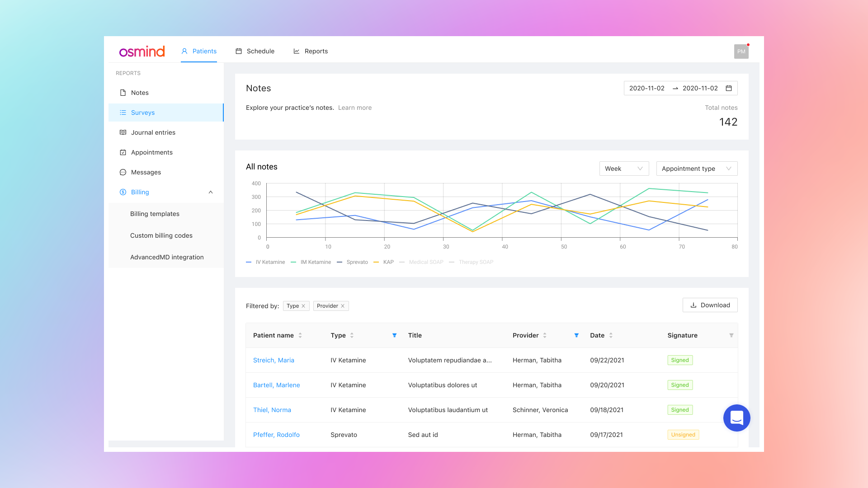
Task: Switch to the Schedule tab
Action: (255, 51)
